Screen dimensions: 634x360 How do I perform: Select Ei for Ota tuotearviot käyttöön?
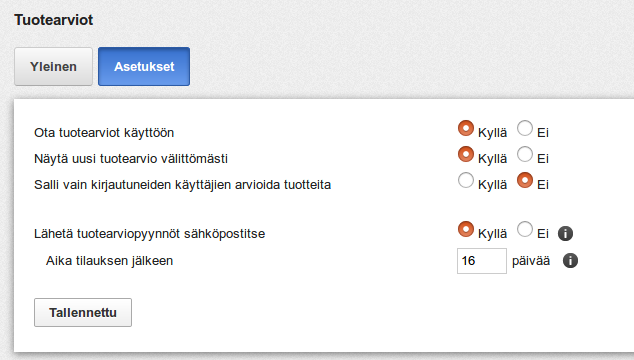pos(525,128)
